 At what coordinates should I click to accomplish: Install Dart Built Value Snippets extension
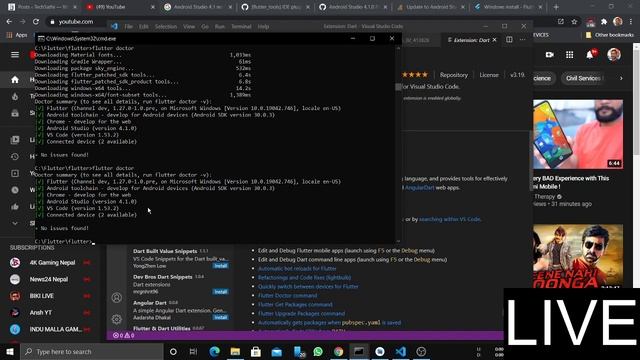coord(221,266)
